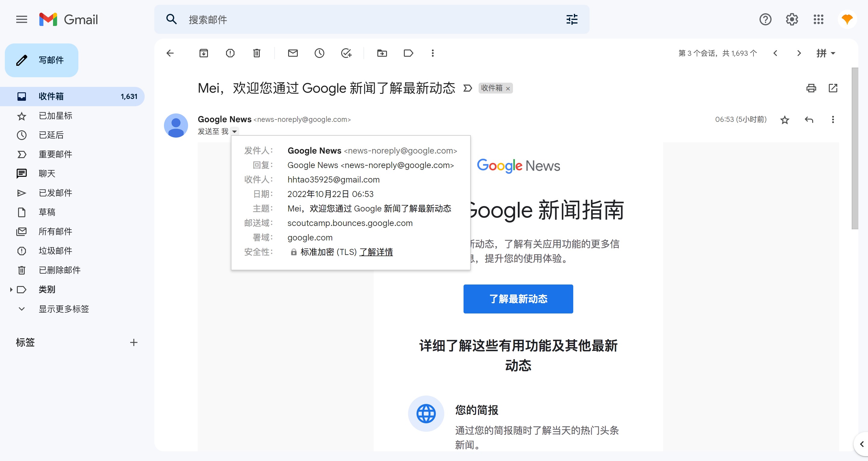Go to older conversation arrow
This screenshot has height=461, width=868.
[x=799, y=53]
